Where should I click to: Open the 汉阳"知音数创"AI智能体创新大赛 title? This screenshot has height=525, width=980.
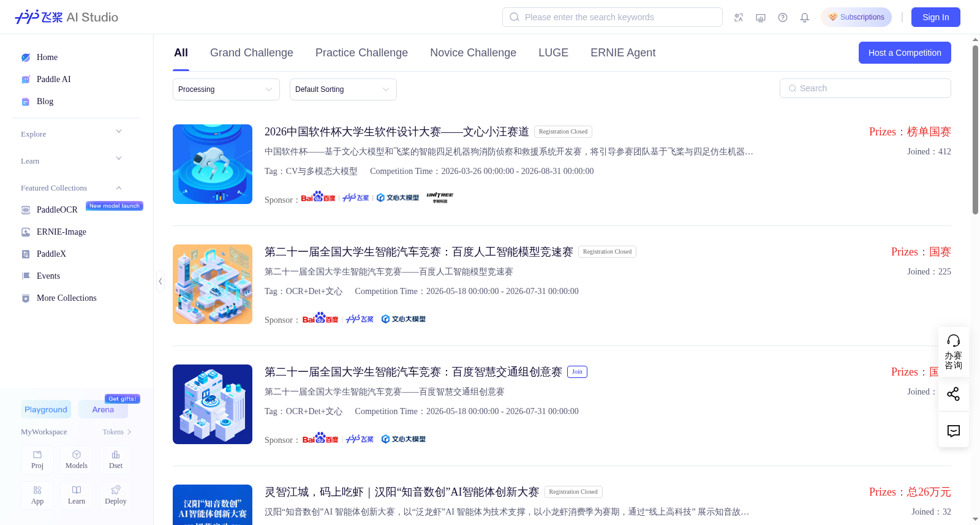pos(402,492)
